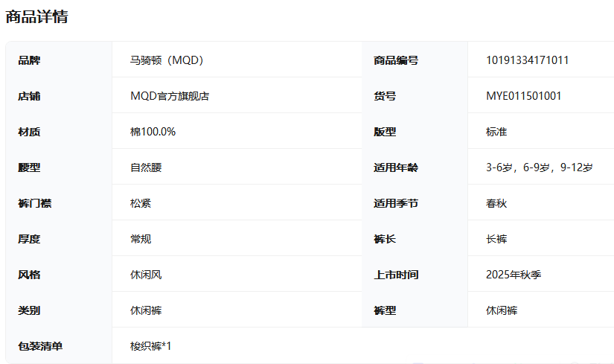Click the 松紧 fly type value
Viewport: 614px width, 364px height.
[141, 203]
